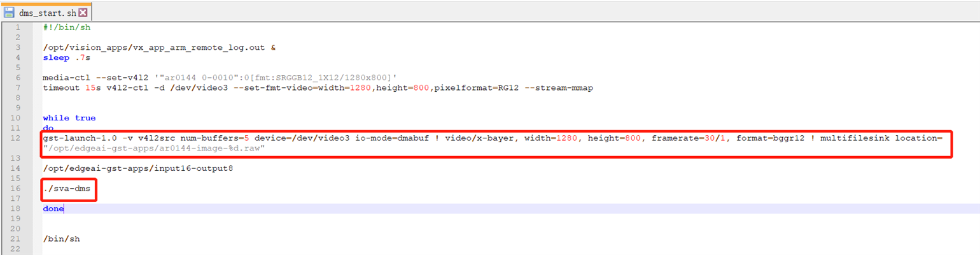Click the timeout 15s v4l2-ctl line
This screenshot has width=980, height=255.
[x=318, y=88]
